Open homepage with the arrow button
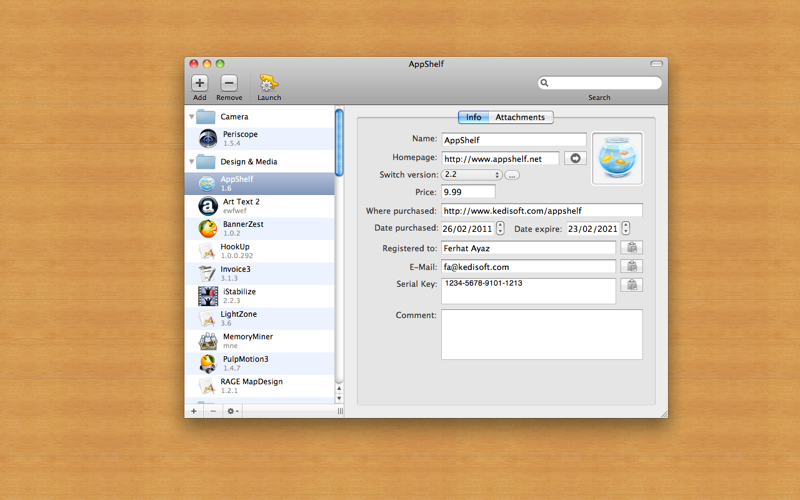The image size is (800, 500). click(x=575, y=158)
